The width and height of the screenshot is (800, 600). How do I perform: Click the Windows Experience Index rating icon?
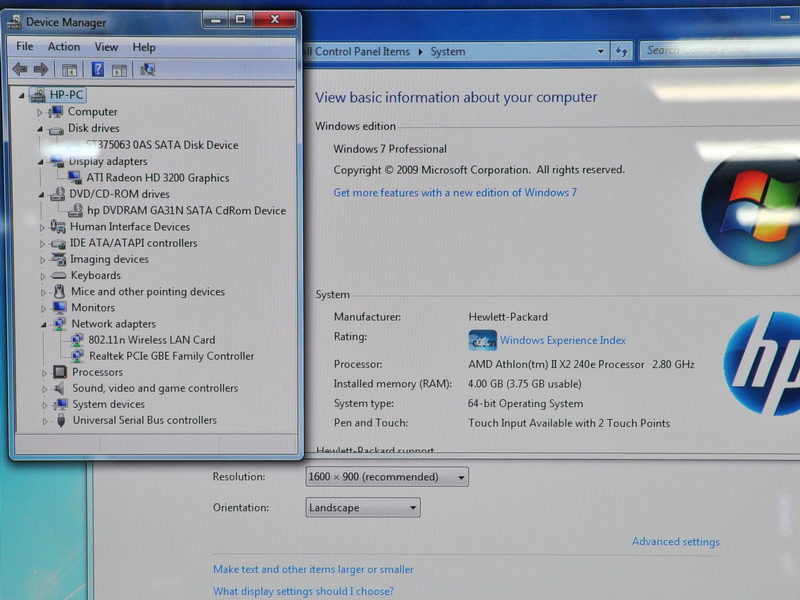point(482,340)
